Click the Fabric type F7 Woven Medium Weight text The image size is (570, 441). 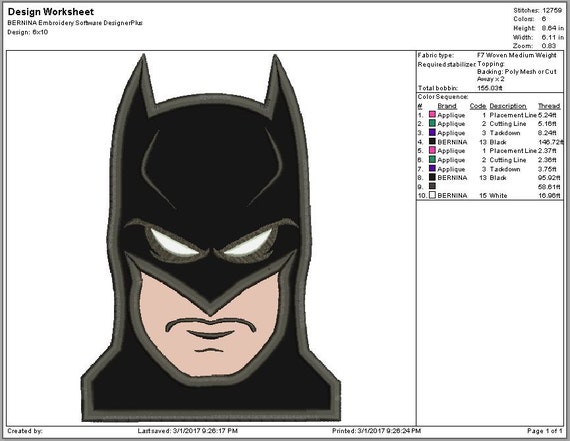(517, 55)
